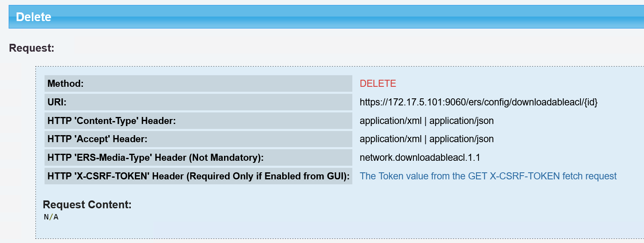The image size is (644, 243).
Task: Select the downloadableacl URI value
Action: coord(479,102)
